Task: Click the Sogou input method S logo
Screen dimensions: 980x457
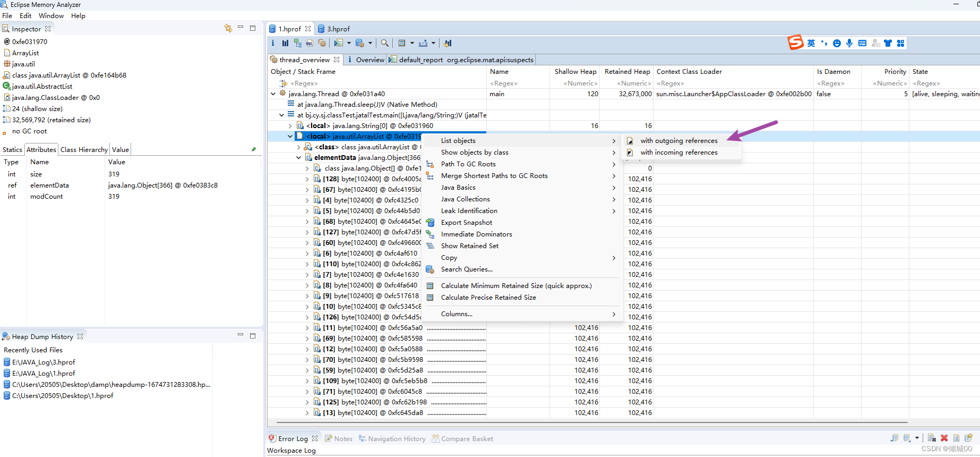Action: point(795,42)
